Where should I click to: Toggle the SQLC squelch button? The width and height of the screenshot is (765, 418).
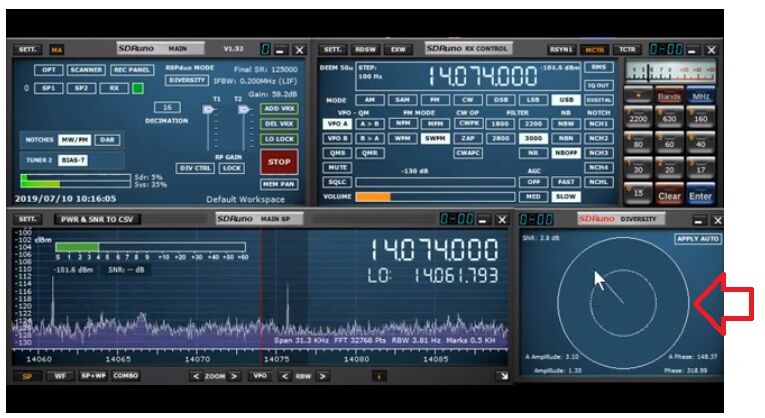coord(337,182)
